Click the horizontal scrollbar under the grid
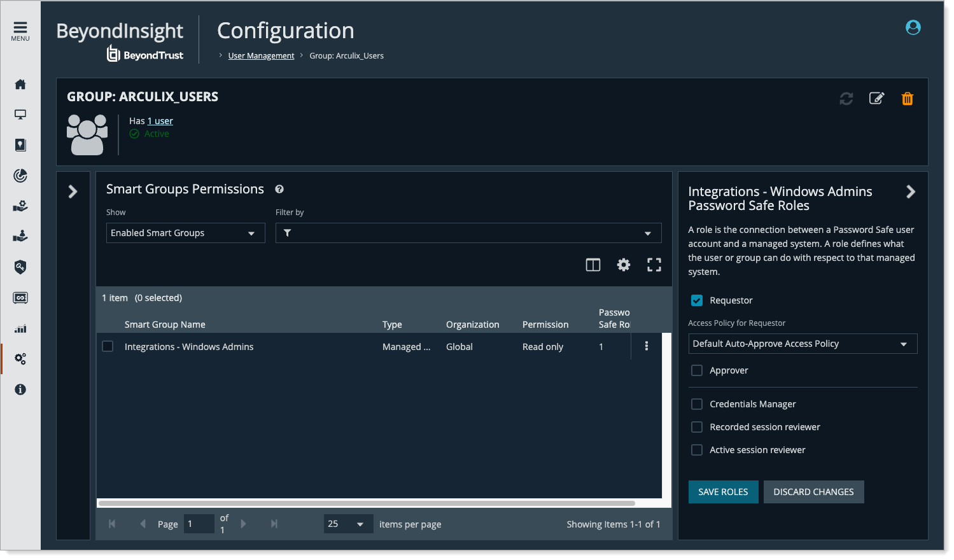 click(x=367, y=503)
